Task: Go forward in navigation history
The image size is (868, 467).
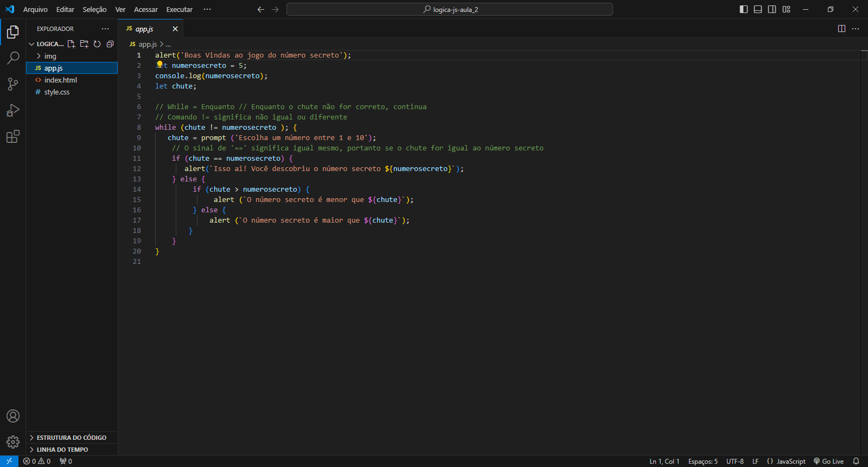Action: pos(275,9)
